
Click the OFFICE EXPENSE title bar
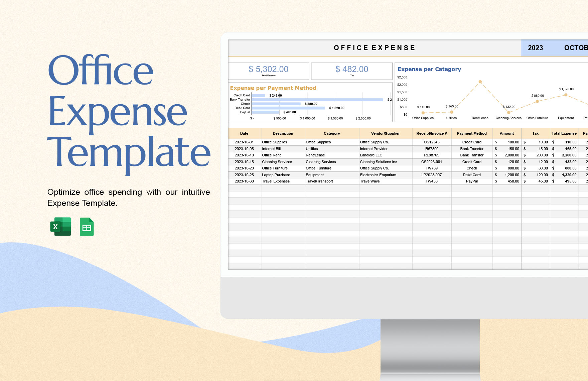[x=374, y=47]
